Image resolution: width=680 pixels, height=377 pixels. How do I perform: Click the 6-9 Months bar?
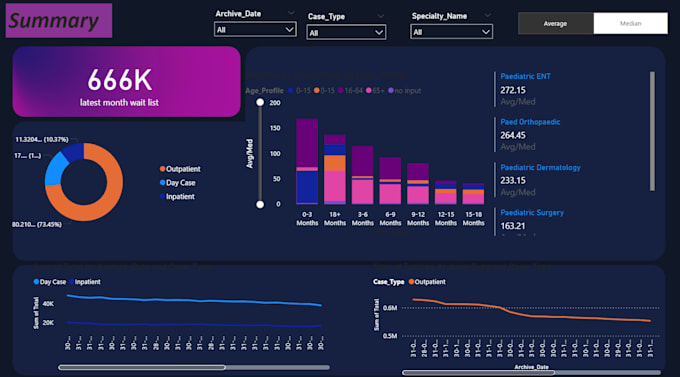390,181
